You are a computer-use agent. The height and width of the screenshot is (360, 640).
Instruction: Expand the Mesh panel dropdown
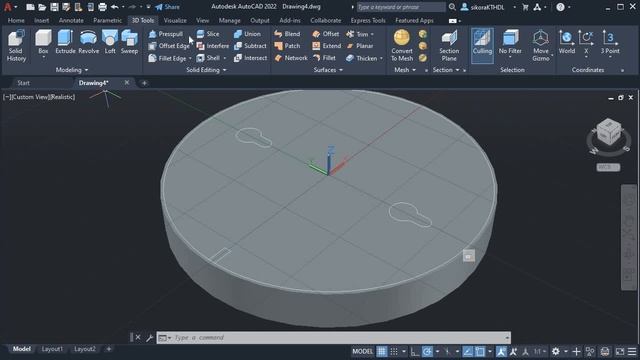click(405, 70)
